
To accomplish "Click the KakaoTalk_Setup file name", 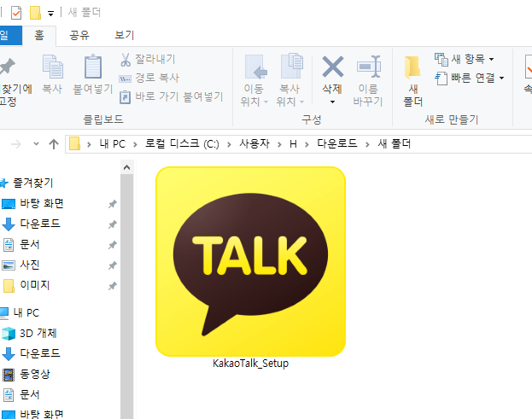I will coord(251,364).
